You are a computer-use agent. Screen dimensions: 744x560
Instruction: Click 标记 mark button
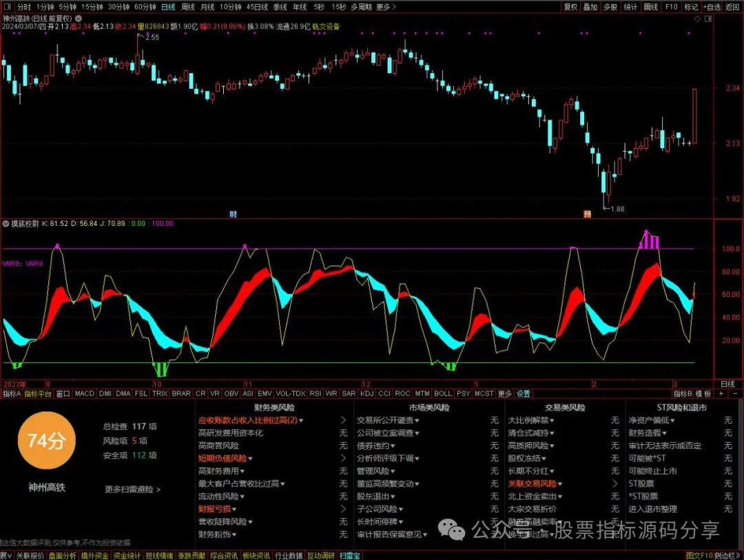pos(691,7)
